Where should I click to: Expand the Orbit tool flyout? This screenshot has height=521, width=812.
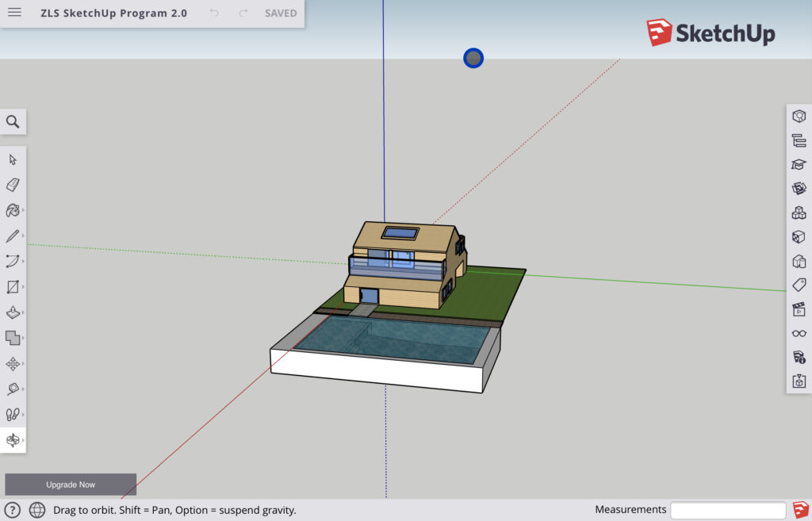click(x=23, y=440)
